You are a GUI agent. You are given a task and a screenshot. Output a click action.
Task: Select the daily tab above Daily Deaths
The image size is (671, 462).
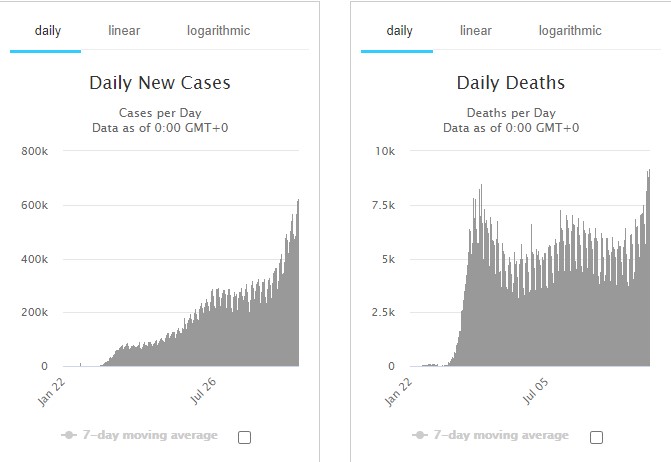coord(399,30)
